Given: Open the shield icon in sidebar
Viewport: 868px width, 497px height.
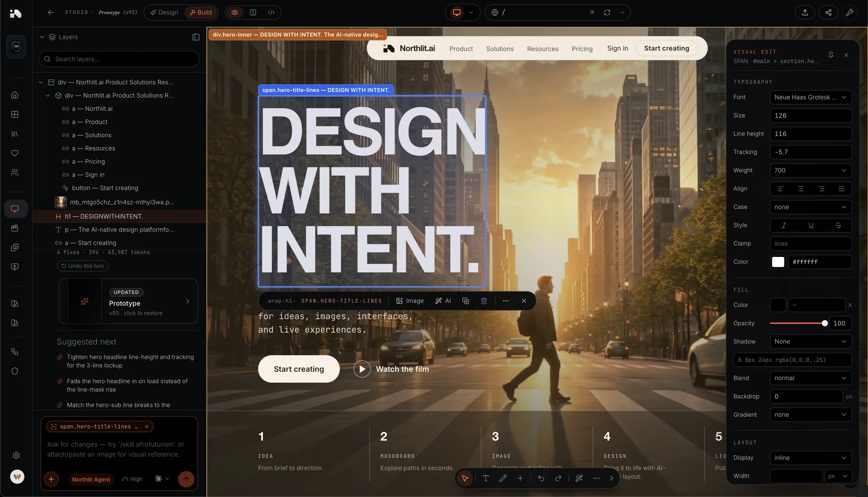Looking at the screenshot, I should (15, 371).
